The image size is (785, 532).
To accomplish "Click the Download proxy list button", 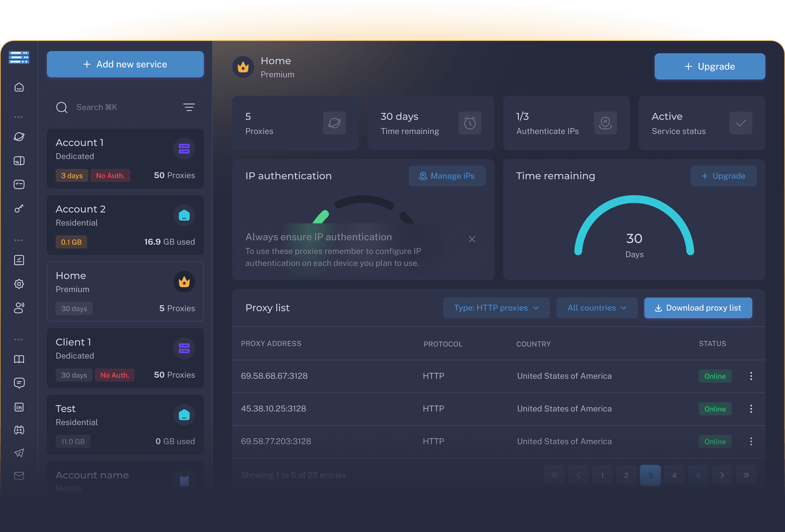I will pyautogui.click(x=698, y=308).
